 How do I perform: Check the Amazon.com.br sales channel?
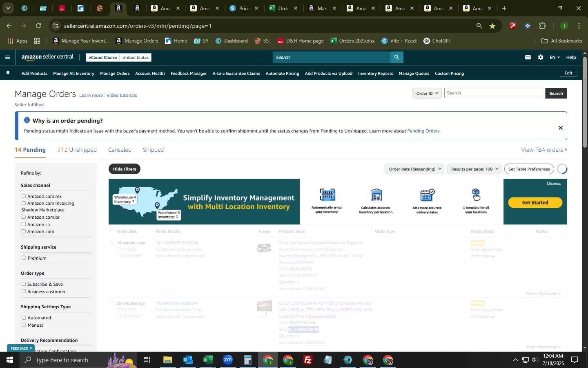coord(24,217)
